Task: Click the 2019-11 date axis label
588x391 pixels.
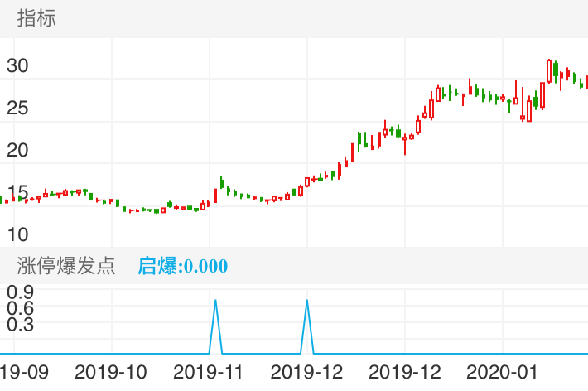Action: (x=208, y=372)
